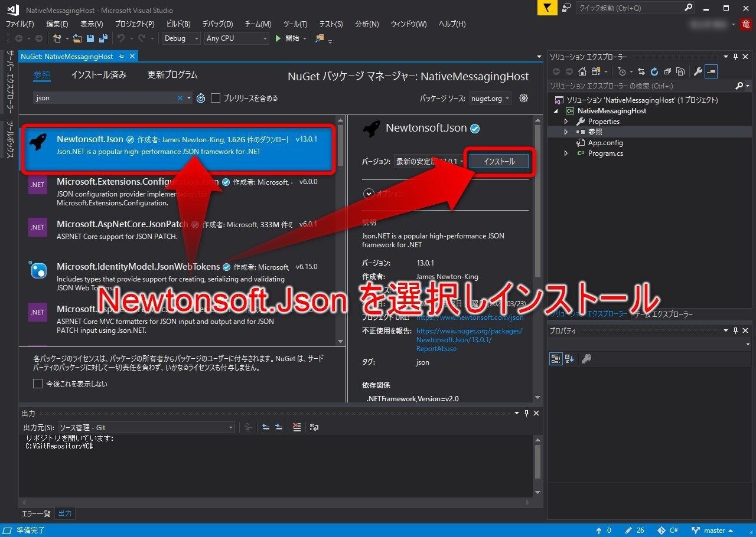The height and width of the screenshot is (537, 756).
Task: Open the File menu
Action: [x=19, y=24]
